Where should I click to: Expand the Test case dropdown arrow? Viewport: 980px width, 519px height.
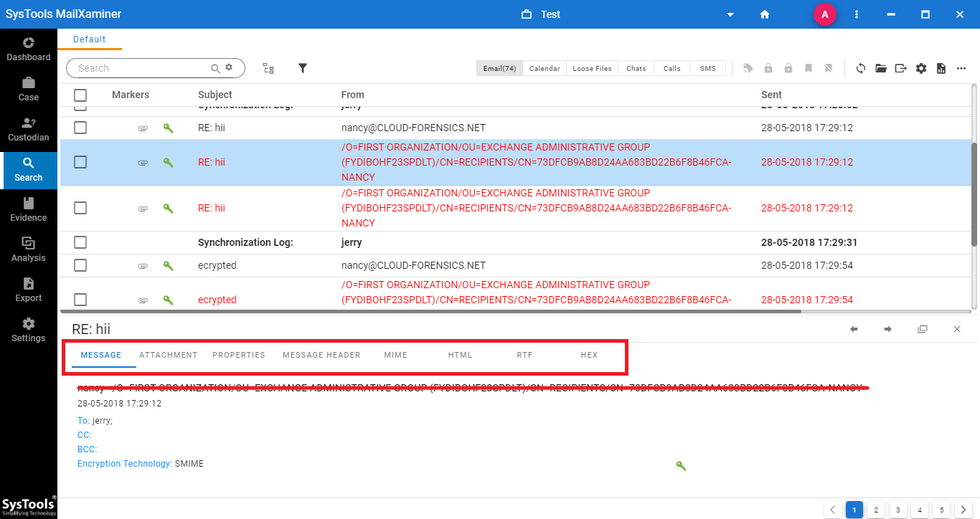tap(730, 14)
